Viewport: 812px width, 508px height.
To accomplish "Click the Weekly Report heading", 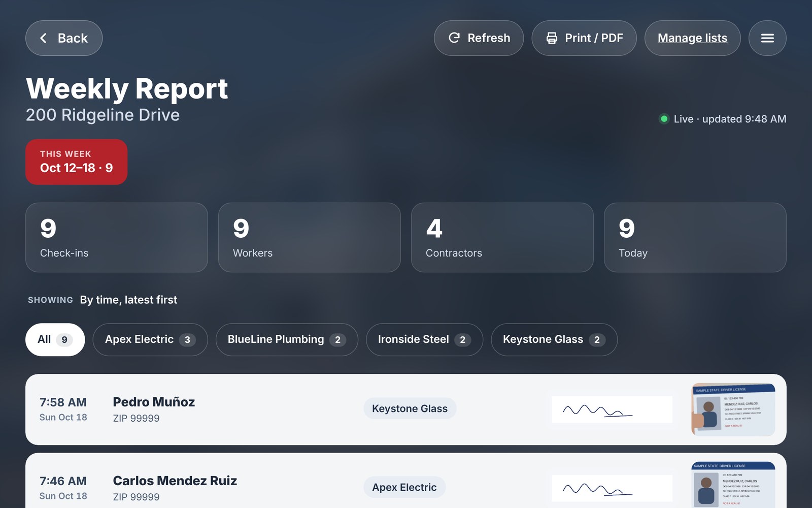I will click(x=127, y=88).
